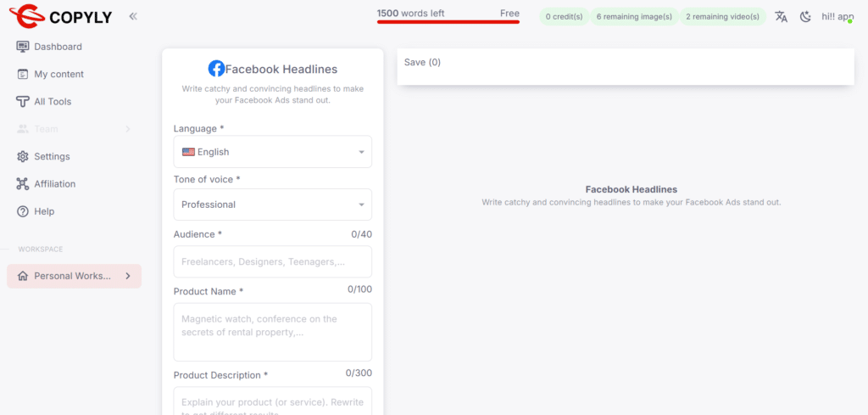Open the Language dropdown
The height and width of the screenshot is (415, 868).
pos(272,152)
